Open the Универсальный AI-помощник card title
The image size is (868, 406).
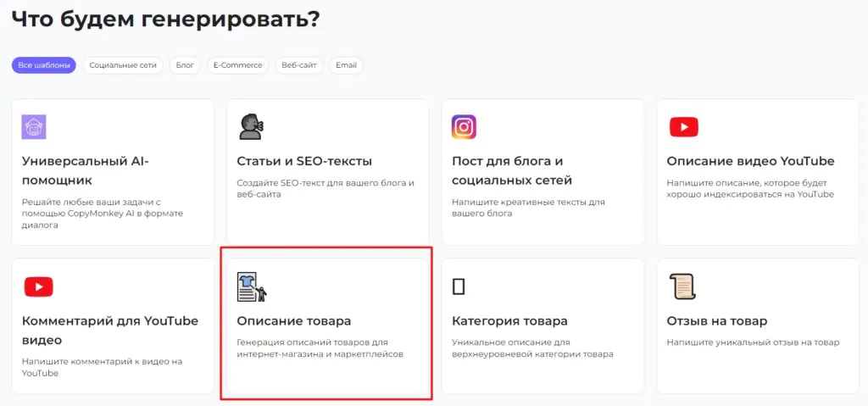point(86,170)
